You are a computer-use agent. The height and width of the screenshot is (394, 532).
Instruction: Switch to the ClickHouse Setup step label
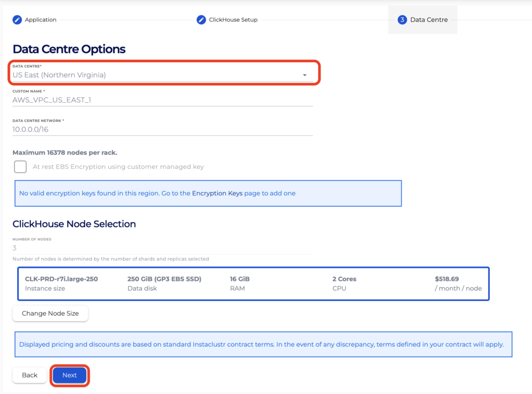coord(233,20)
